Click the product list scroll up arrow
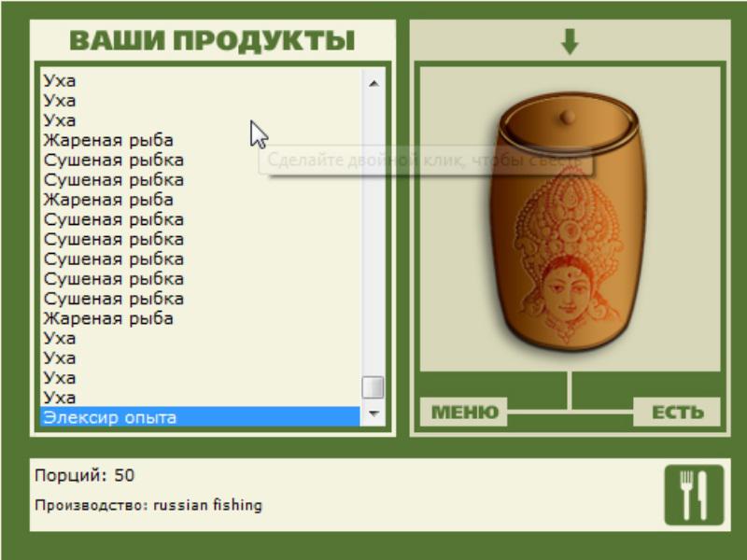Screen dimensions: 747x560 (x=373, y=83)
